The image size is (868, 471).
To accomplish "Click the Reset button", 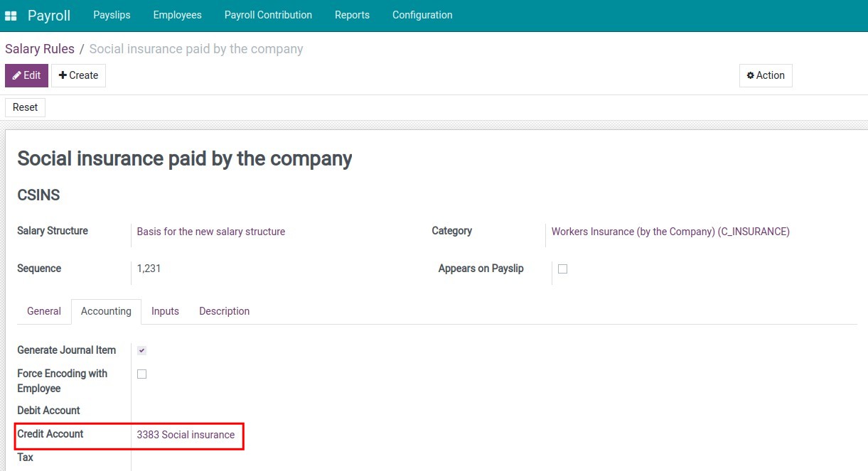I will (x=25, y=107).
